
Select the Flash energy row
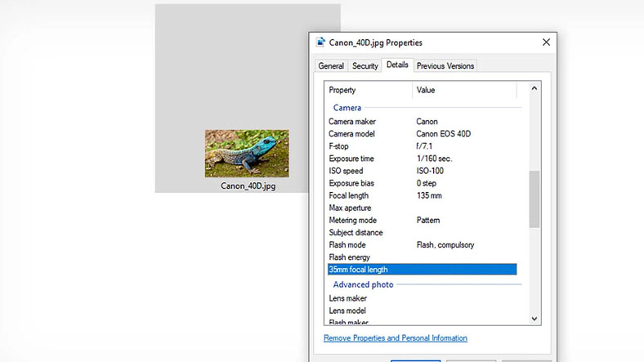point(423,257)
